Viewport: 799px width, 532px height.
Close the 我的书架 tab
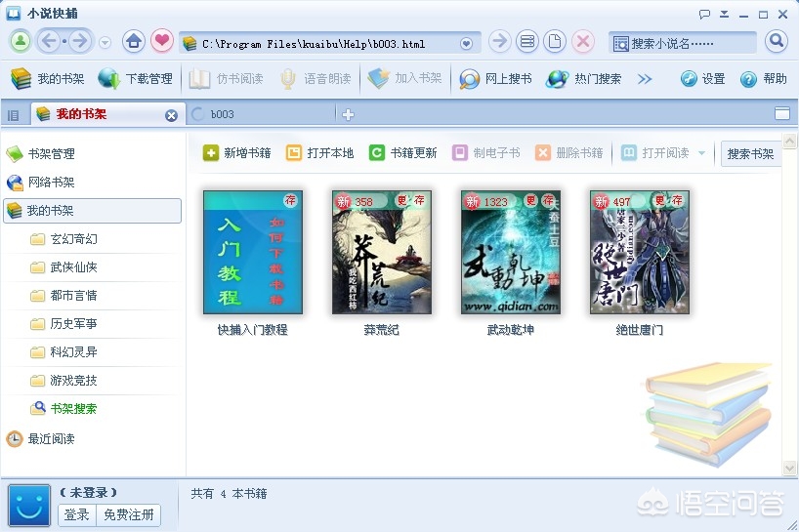pyautogui.click(x=171, y=115)
